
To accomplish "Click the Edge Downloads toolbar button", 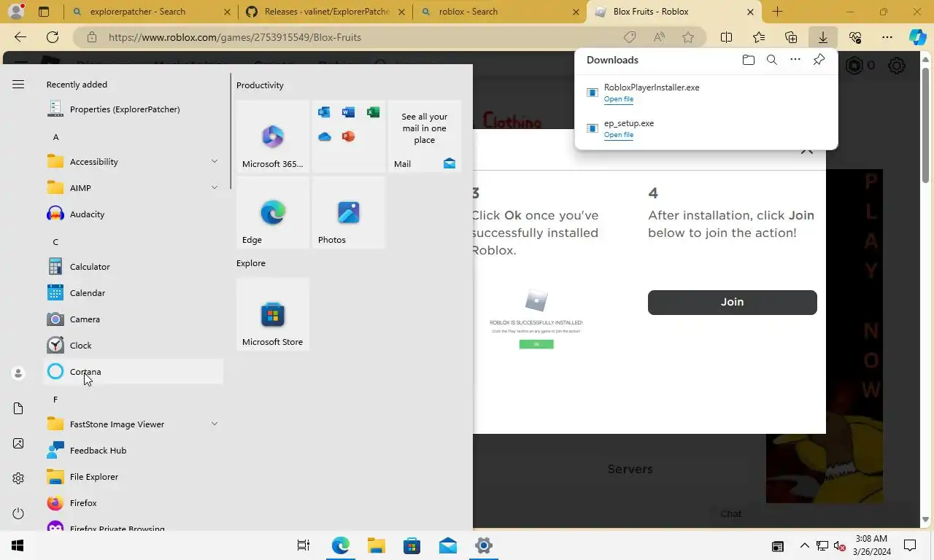I will pos(823,37).
